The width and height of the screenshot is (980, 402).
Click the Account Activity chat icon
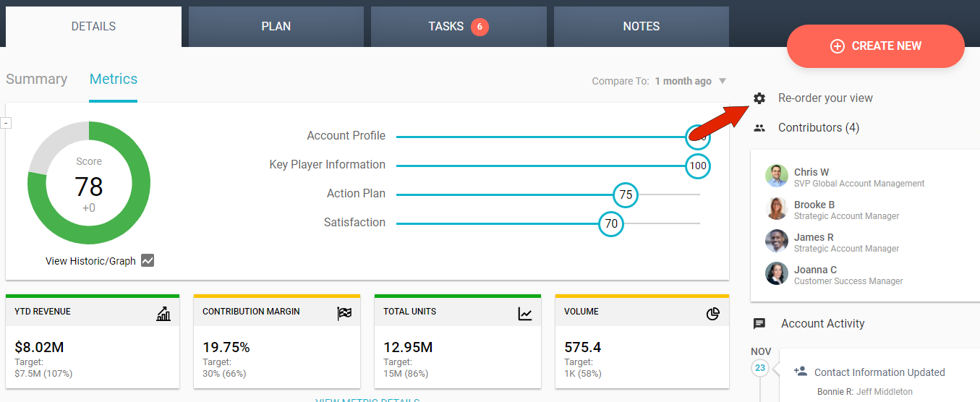pos(759,324)
